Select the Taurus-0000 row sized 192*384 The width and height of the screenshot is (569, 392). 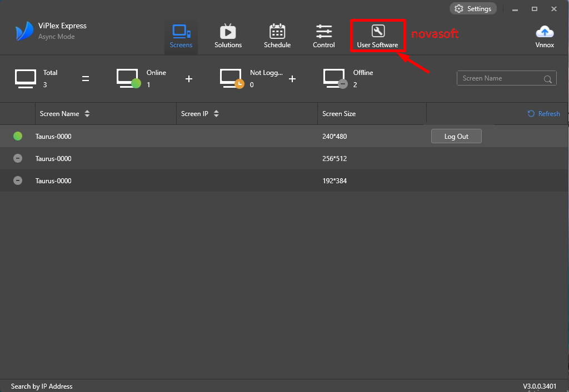(x=284, y=180)
